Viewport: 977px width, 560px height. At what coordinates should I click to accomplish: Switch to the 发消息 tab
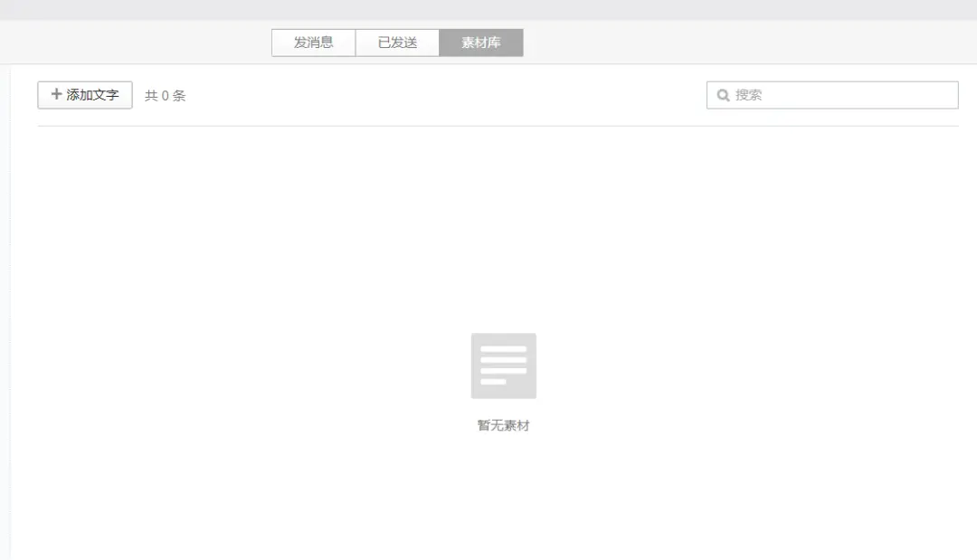pos(313,43)
